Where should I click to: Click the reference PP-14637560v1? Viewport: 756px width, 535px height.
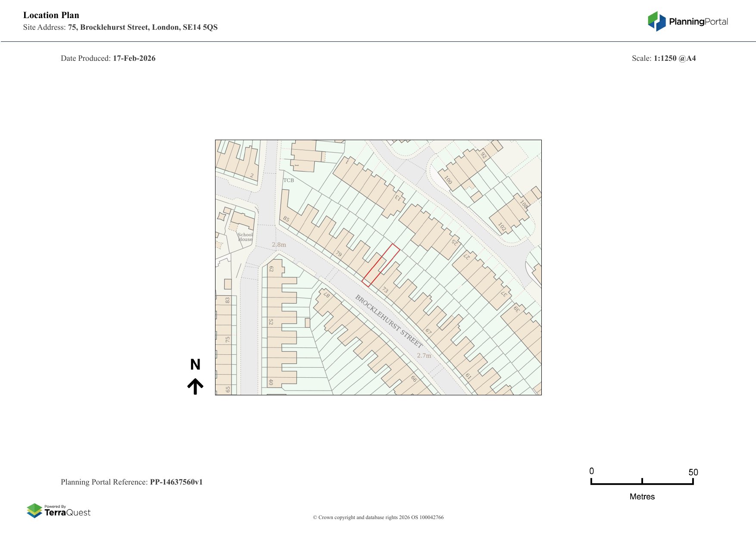(176, 482)
